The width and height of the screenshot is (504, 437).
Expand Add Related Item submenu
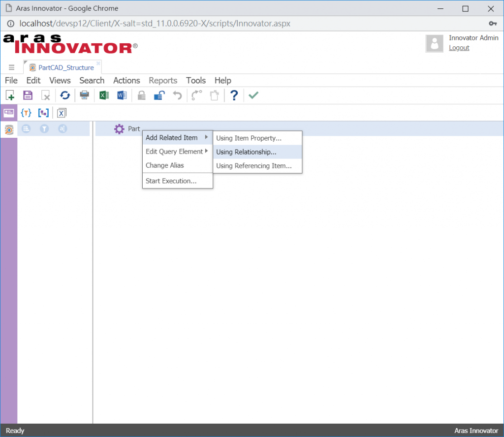click(x=177, y=137)
